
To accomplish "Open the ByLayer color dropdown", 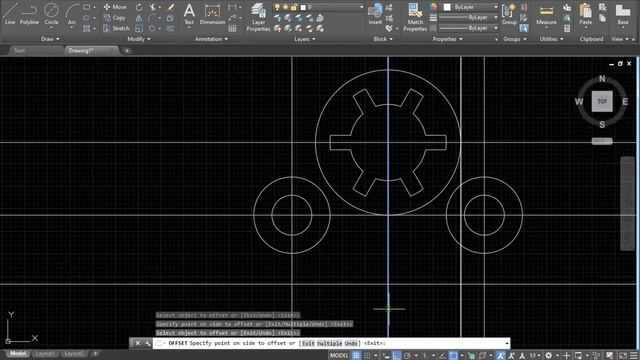I will point(496,7).
